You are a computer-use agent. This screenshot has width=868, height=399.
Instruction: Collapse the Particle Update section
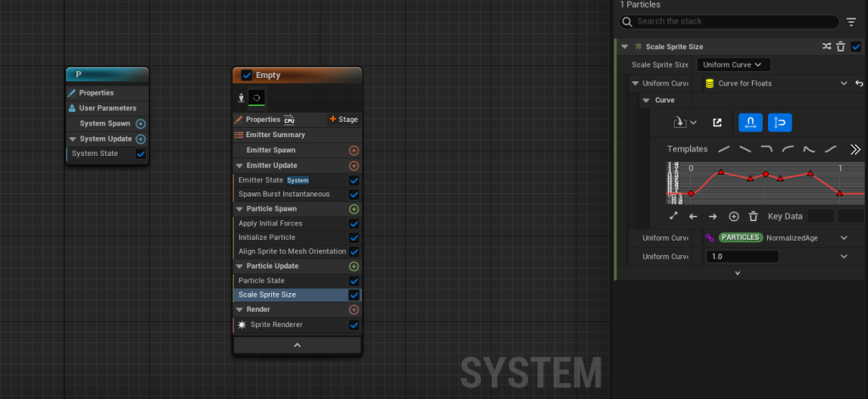tap(239, 266)
